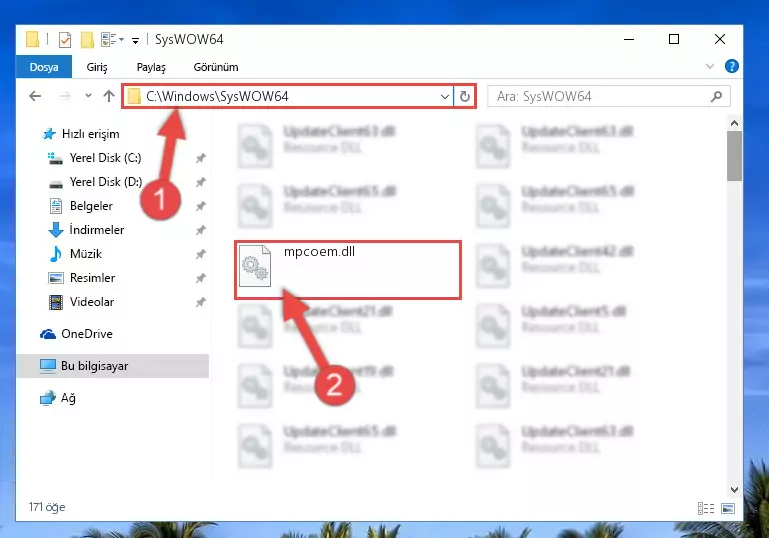This screenshot has width=769, height=538.
Task: Click the Properties quick access icon
Action: pos(65,39)
